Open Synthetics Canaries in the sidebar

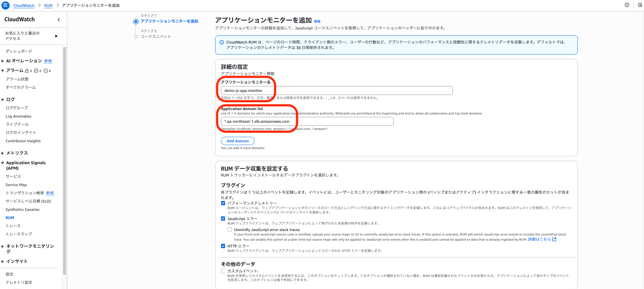click(x=23, y=209)
